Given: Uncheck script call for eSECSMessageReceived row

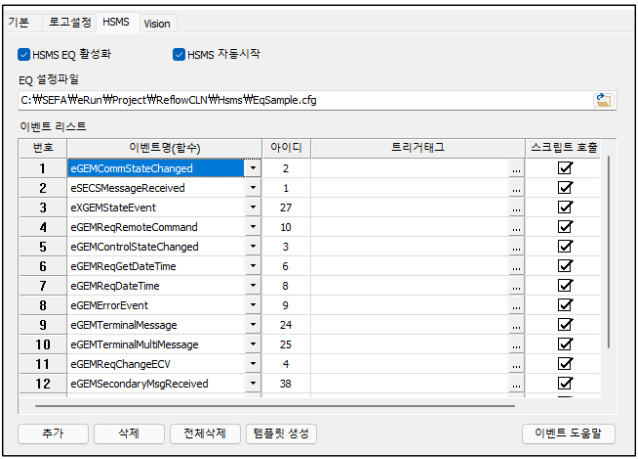Looking at the screenshot, I should click(565, 188).
